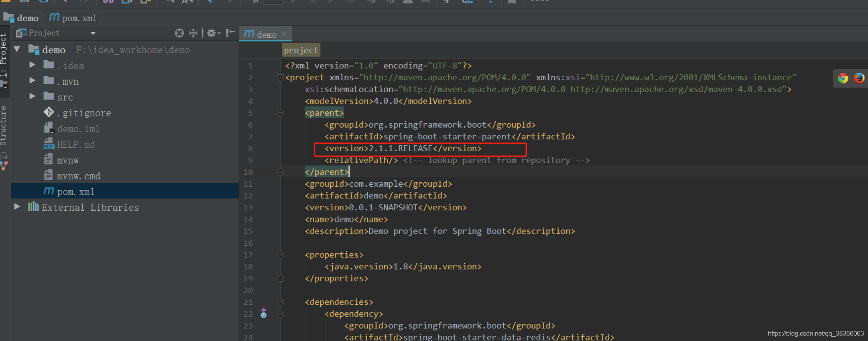Open the Project panel gear settings menu

[213, 33]
